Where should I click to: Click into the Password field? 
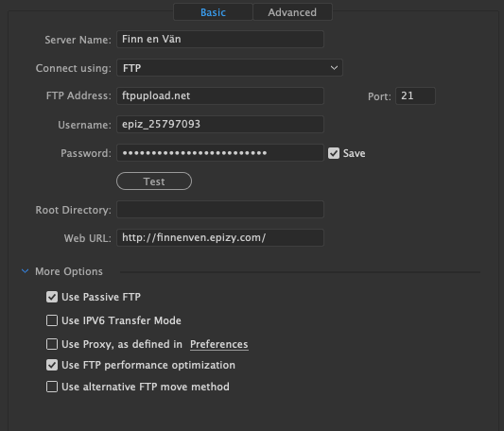(220, 153)
